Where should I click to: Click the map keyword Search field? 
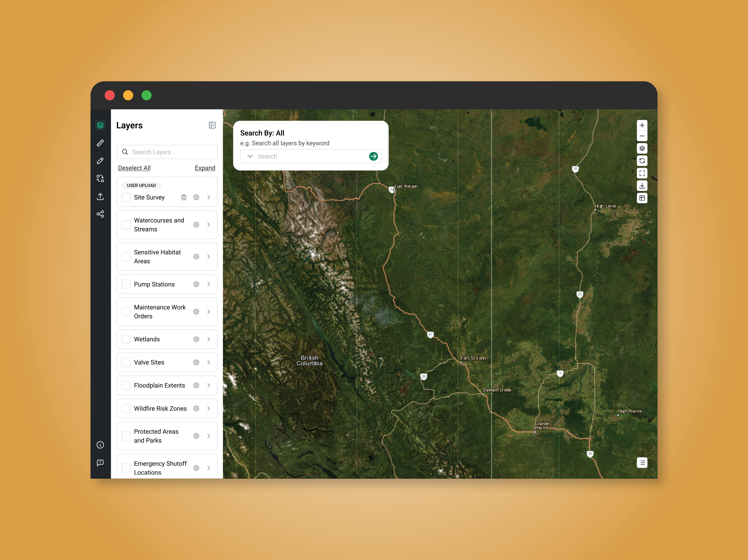point(311,156)
